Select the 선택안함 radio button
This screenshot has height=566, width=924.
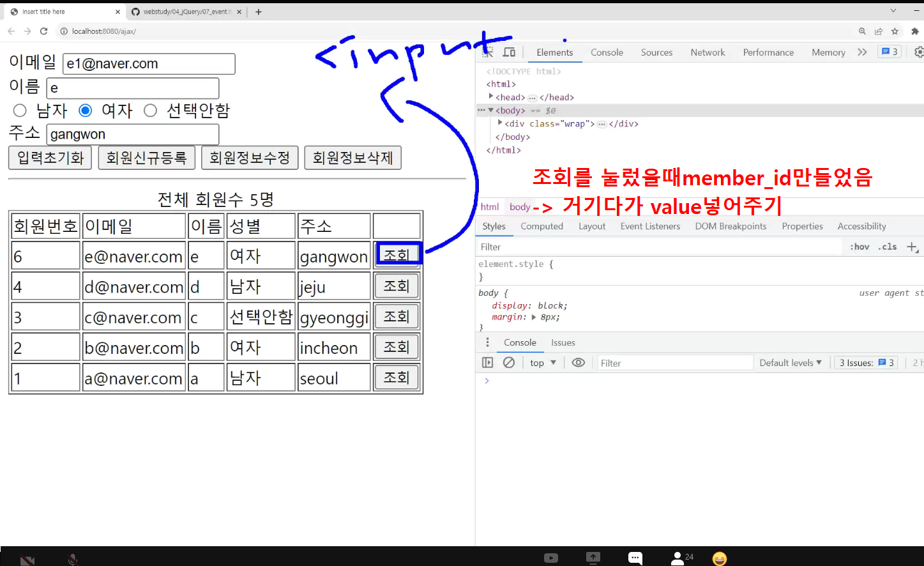(151, 111)
